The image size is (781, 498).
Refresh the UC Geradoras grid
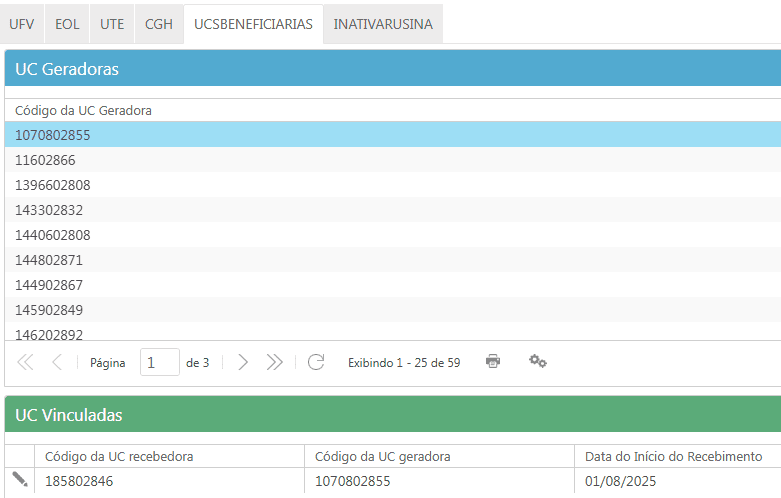pyautogui.click(x=316, y=362)
